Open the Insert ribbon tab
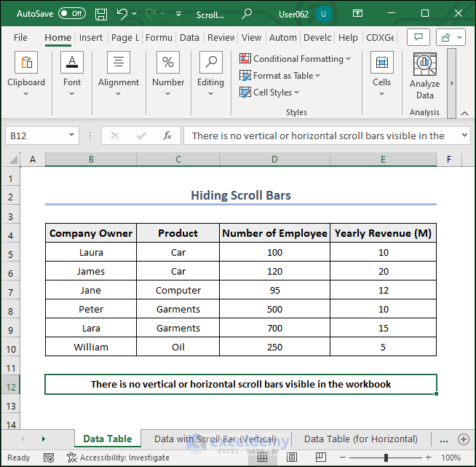This screenshot has height=467, width=476. tap(91, 38)
